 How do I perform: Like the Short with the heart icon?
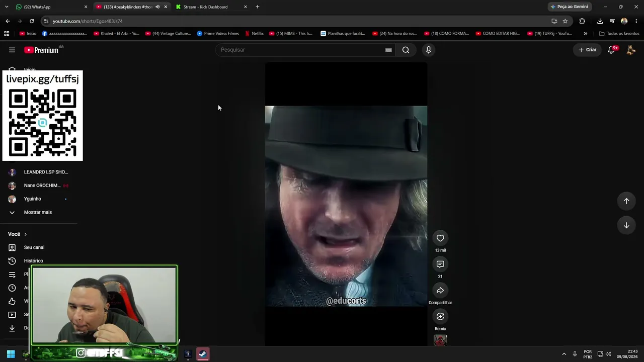(x=440, y=238)
